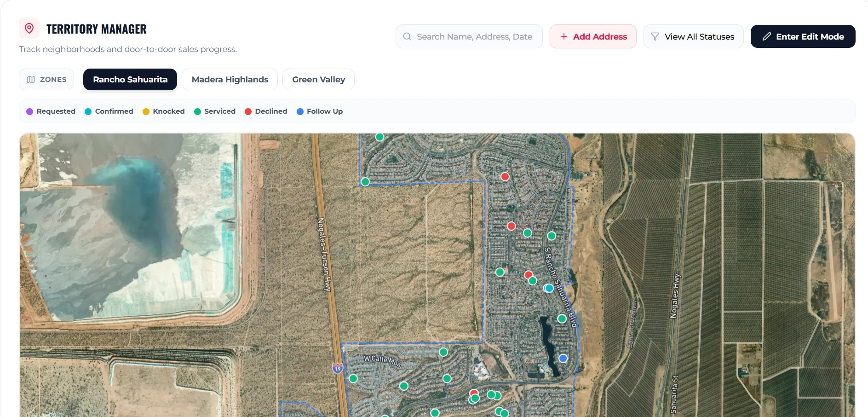
Task: Switch to the Madera Highlands zone
Action: pos(230,79)
